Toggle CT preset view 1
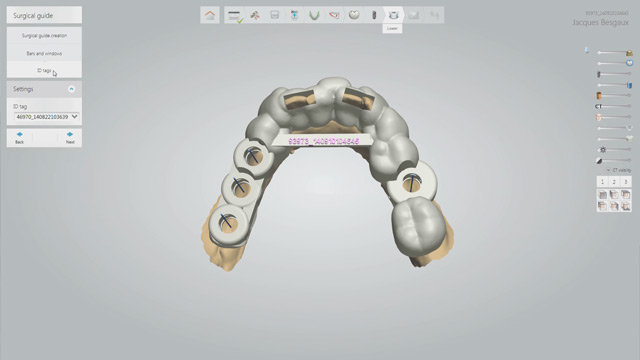640x360 pixels. pyautogui.click(x=602, y=182)
